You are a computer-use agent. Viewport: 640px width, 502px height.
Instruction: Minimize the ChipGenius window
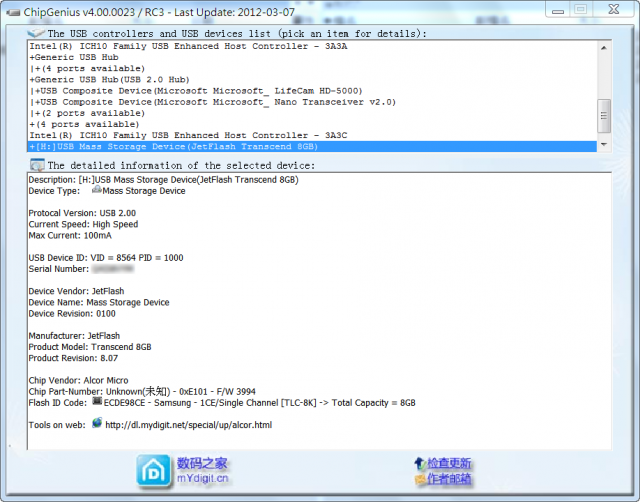[558, 11]
